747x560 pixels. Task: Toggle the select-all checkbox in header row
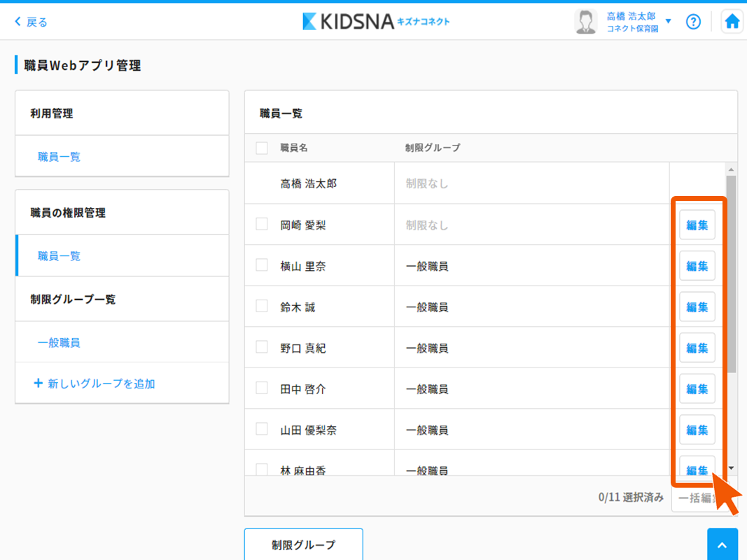(262, 148)
